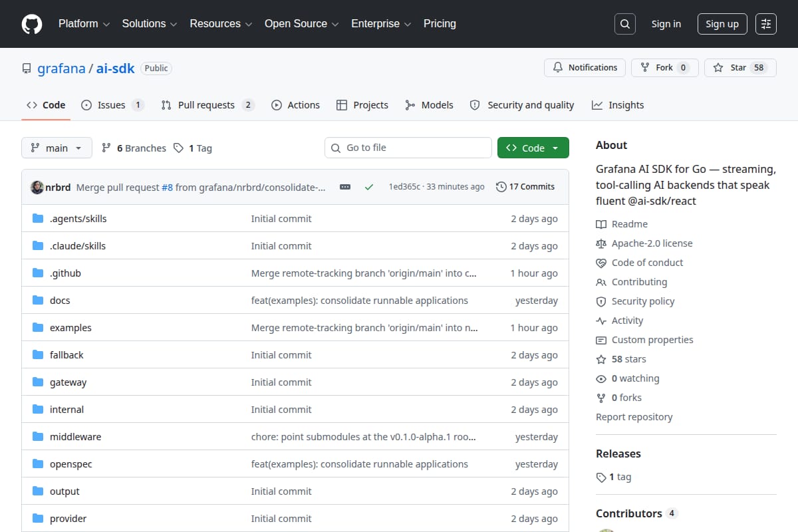
Task: Click the Security policy shield icon
Action: click(x=601, y=301)
